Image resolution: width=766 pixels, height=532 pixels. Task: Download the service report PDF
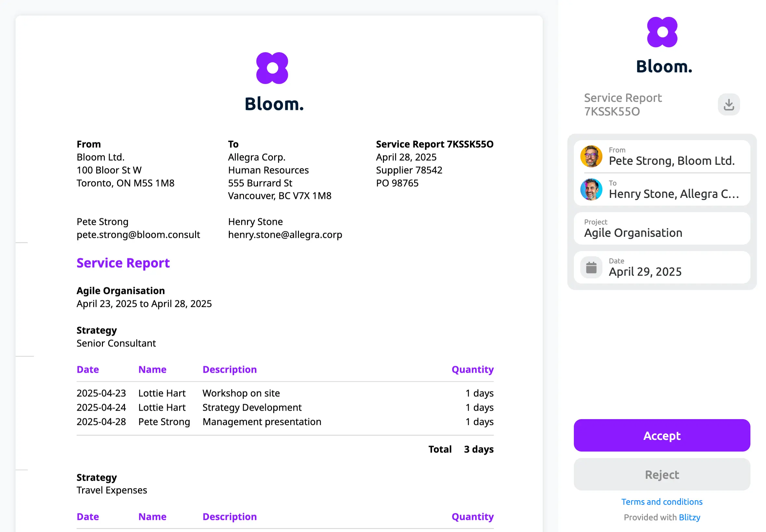[729, 105]
